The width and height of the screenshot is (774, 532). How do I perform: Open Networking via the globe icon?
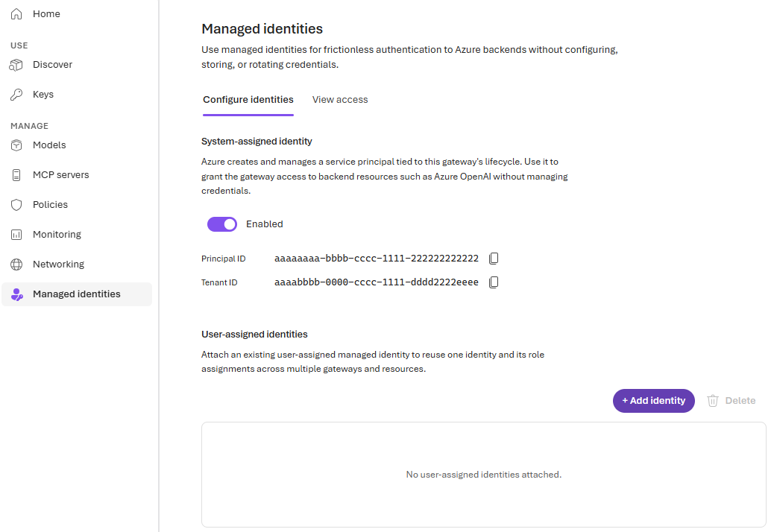point(16,265)
